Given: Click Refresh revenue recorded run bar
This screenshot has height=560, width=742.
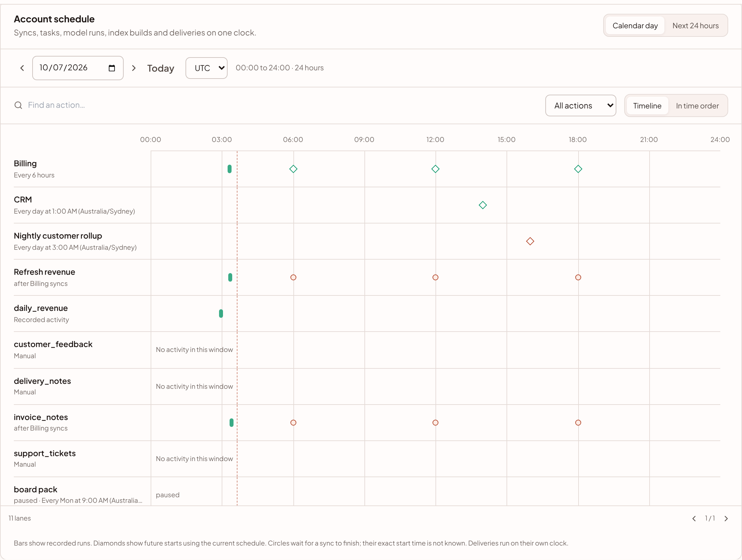Looking at the screenshot, I should [x=230, y=277].
